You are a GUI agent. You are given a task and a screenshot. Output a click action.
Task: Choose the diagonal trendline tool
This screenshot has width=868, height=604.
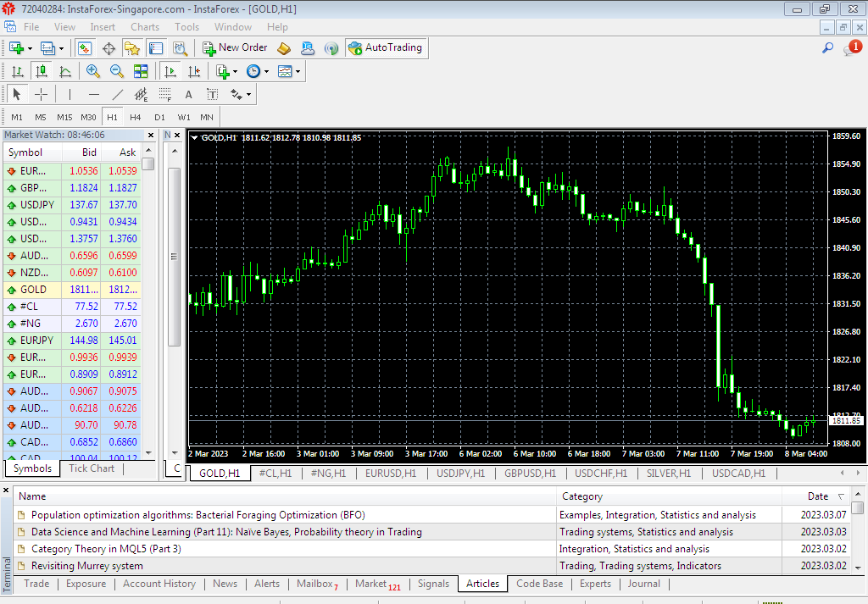pyautogui.click(x=117, y=95)
